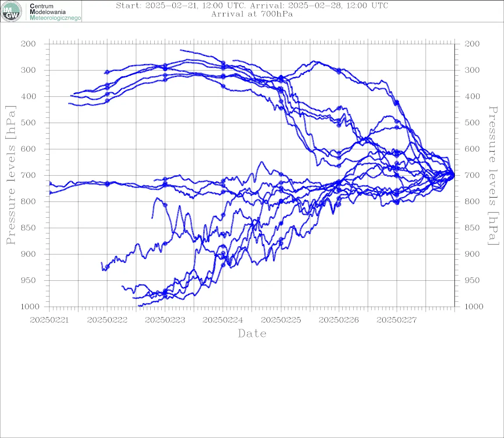Click the right axis 900 pressure label
Screen dimensions: 504x438
(472, 254)
